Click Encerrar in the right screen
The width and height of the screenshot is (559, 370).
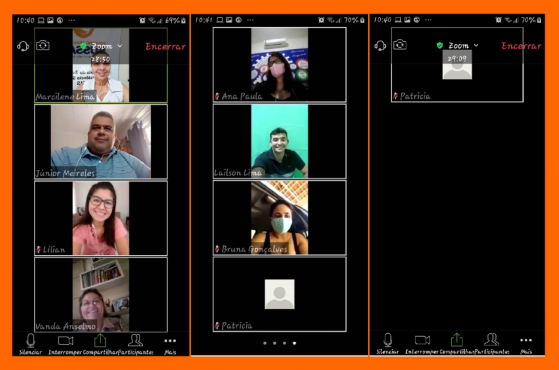tap(521, 46)
